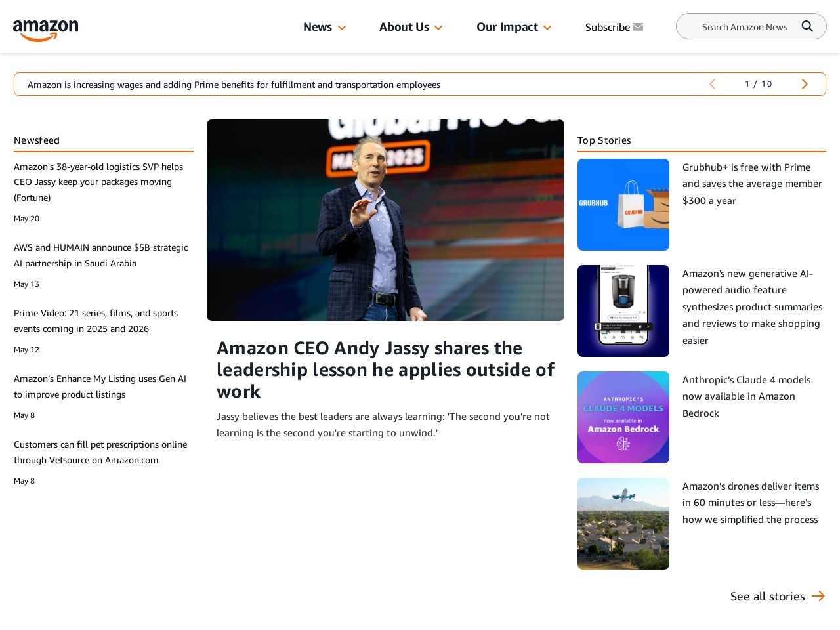Click the Subscribe envelope icon
Viewport: 840px width, 630px height.
point(638,27)
